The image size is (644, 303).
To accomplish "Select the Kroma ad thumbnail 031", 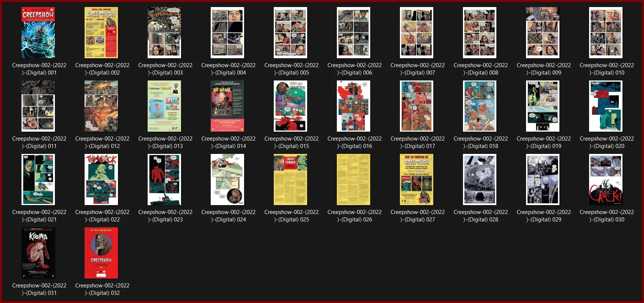I will [38, 253].
